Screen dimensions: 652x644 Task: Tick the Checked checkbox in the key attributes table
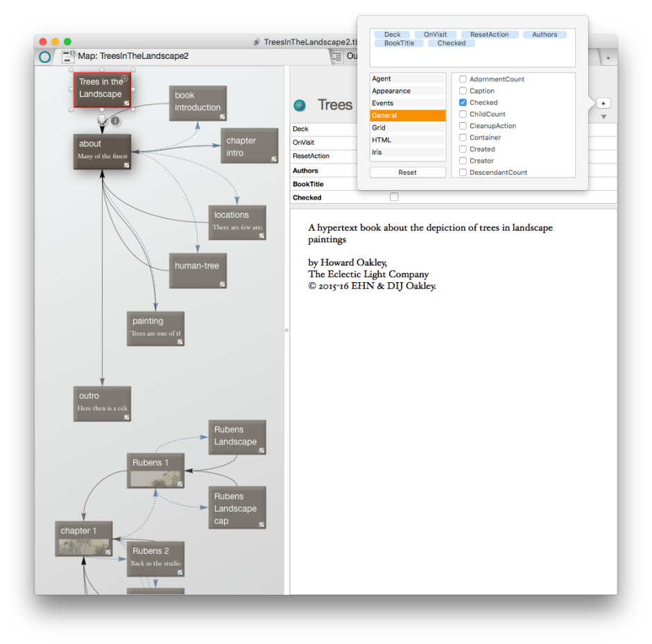click(394, 198)
